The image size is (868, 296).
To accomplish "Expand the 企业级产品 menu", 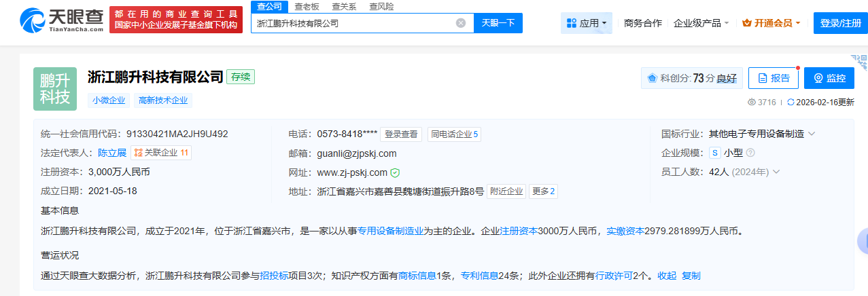I will (701, 23).
